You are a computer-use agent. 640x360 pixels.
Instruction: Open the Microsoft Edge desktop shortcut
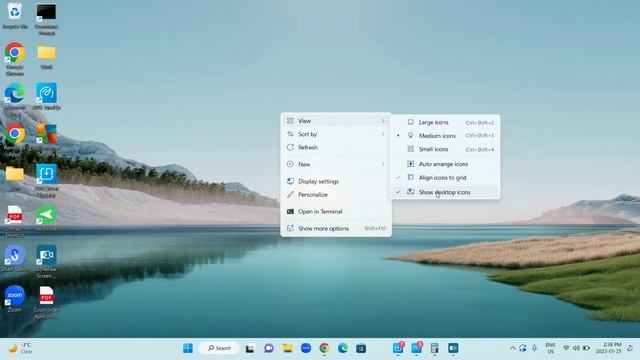pos(15,98)
